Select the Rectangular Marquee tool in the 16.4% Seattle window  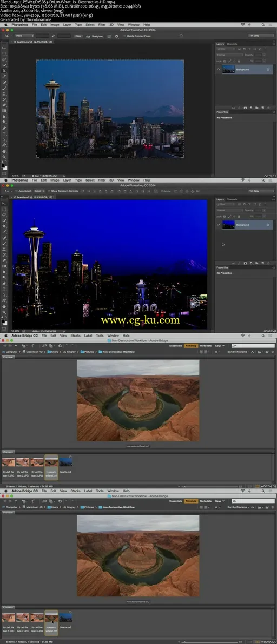[x=4, y=209]
